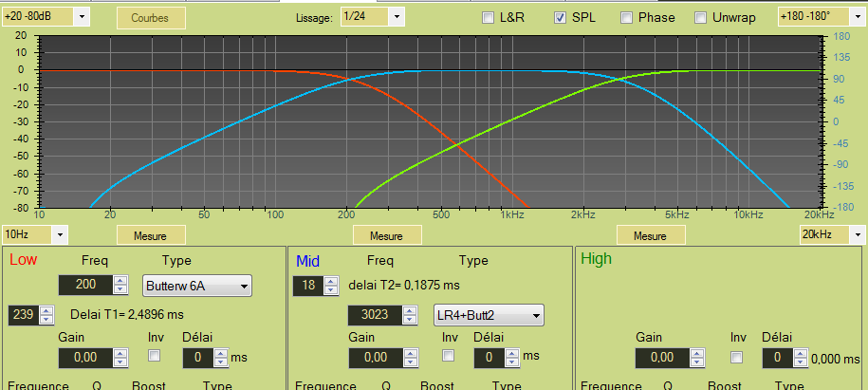This screenshot has height=390, width=868.
Task: Toggle the Unwrap checkbox
Action: [x=700, y=17]
